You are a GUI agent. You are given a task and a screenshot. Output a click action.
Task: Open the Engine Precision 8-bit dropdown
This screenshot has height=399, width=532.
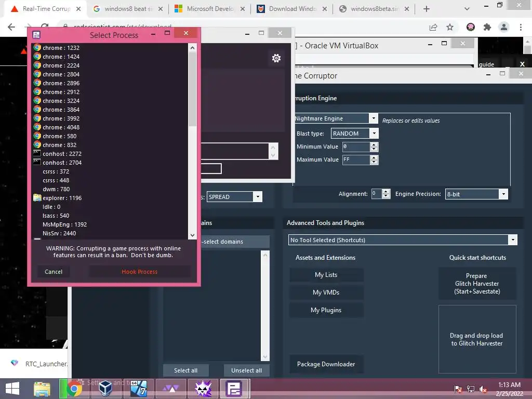503,194
